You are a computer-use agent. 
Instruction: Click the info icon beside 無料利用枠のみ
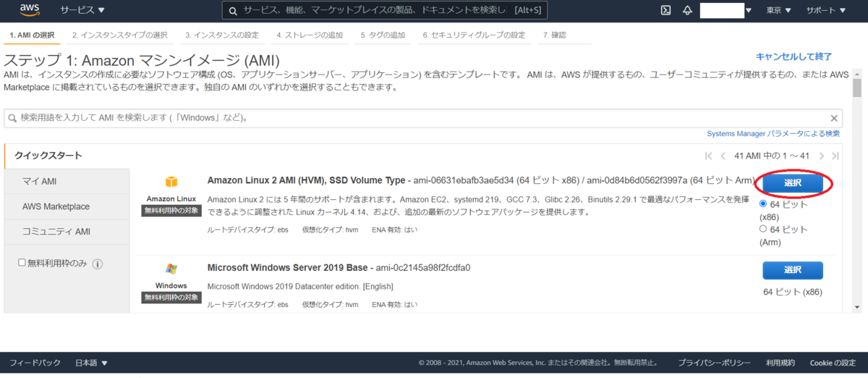(x=97, y=264)
